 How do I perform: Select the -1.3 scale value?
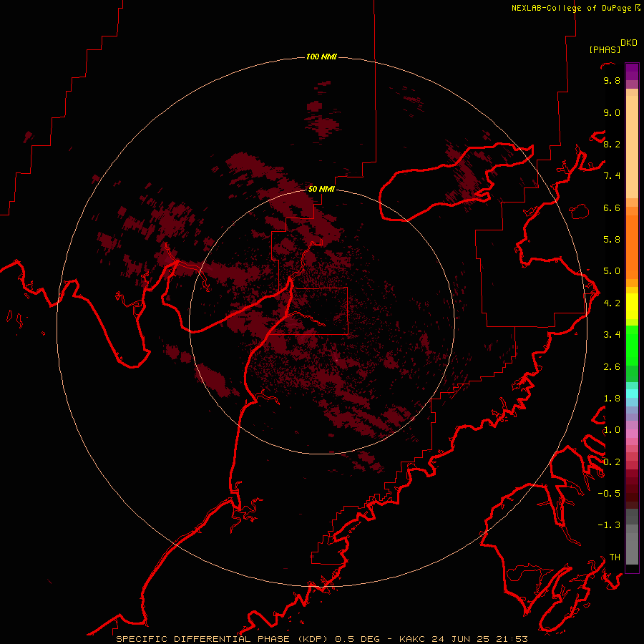(x=609, y=525)
